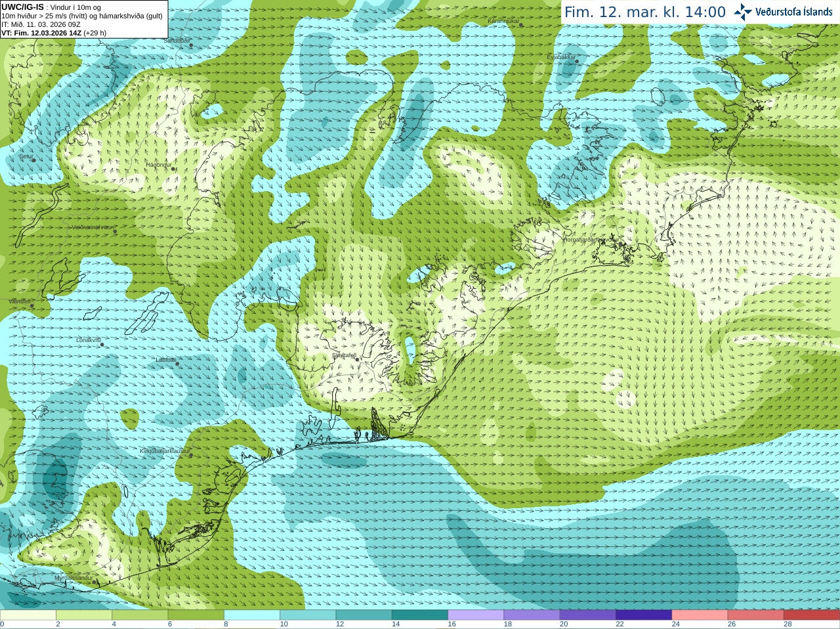Click the Mýrdalssandur station marker dot
840x629 pixels.
tap(96, 582)
